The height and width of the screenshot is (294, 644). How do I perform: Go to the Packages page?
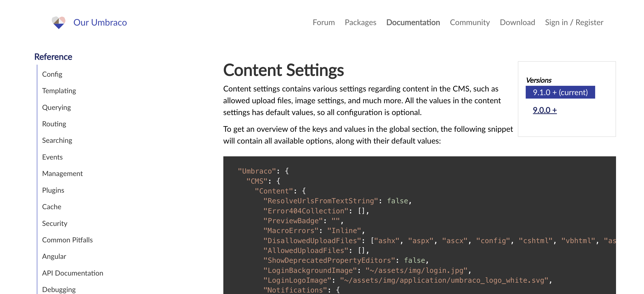tap(360, 22)
